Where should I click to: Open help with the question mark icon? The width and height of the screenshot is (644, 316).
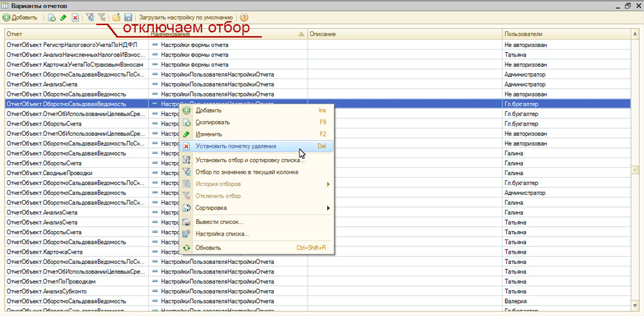pos(244,17)
